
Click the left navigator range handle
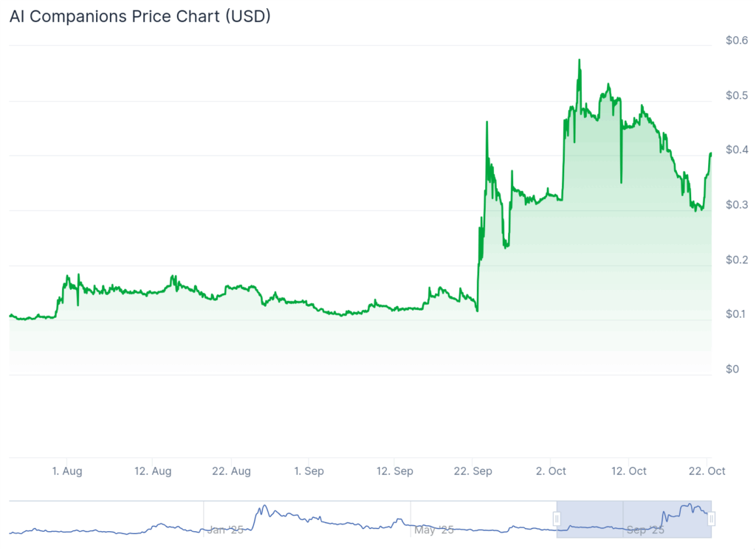coord(557,518)
